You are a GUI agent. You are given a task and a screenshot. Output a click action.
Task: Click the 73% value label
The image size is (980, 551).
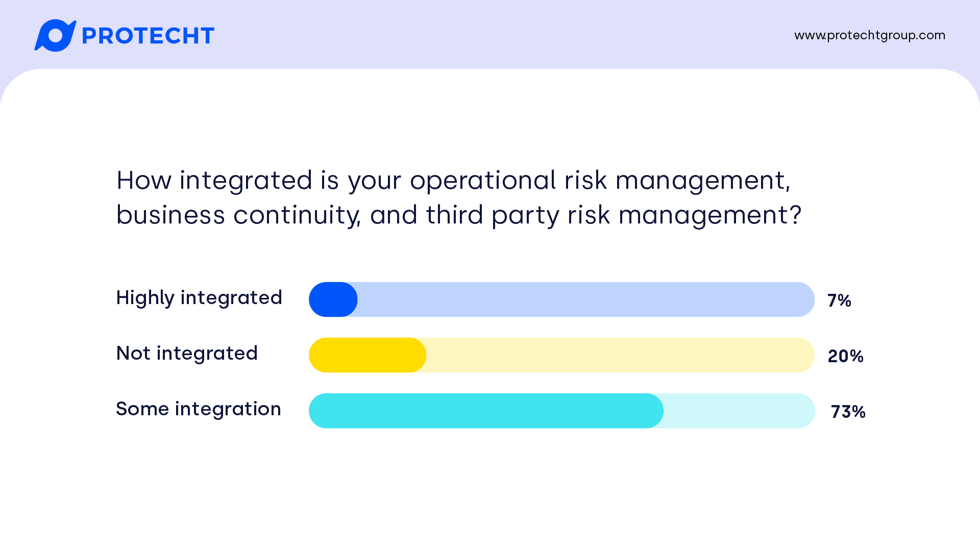point(848,412)
